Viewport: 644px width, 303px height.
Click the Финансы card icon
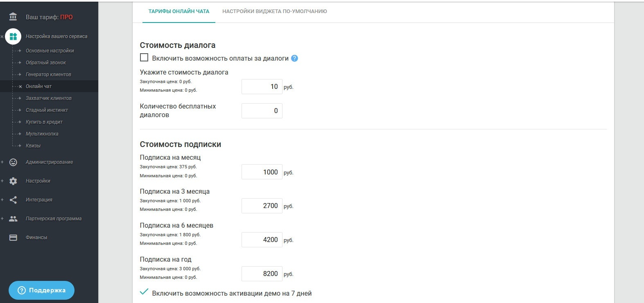pos(13,237)
